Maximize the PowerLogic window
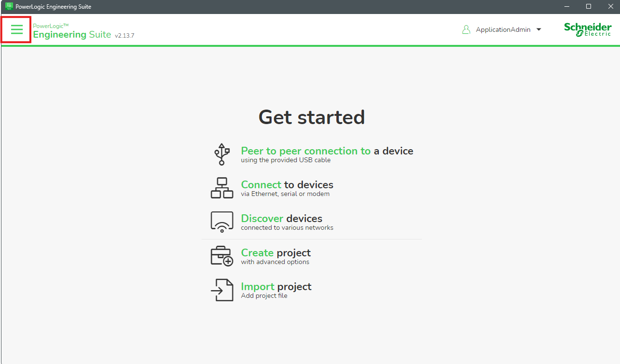 (x=589, y=7)
